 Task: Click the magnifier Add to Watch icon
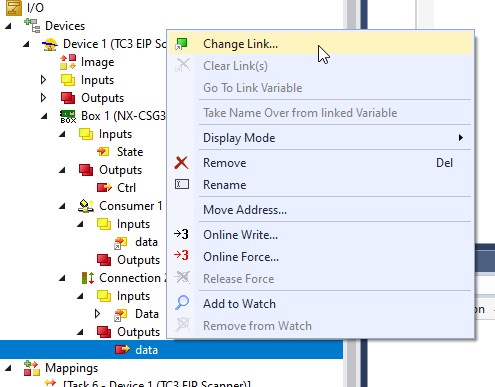(182, 303)
